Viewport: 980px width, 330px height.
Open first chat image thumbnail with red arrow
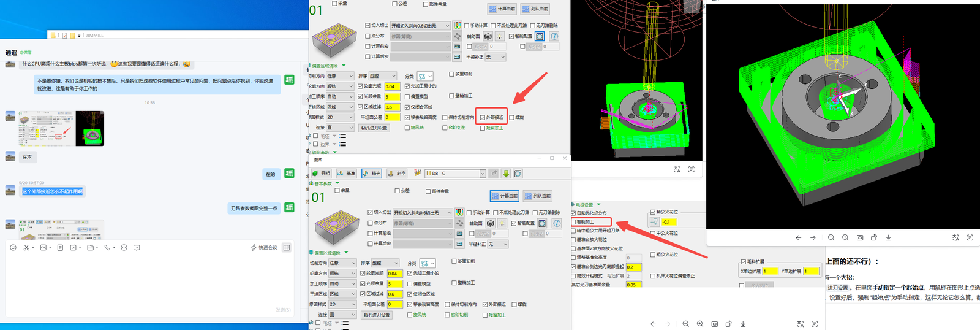(46, 128)
